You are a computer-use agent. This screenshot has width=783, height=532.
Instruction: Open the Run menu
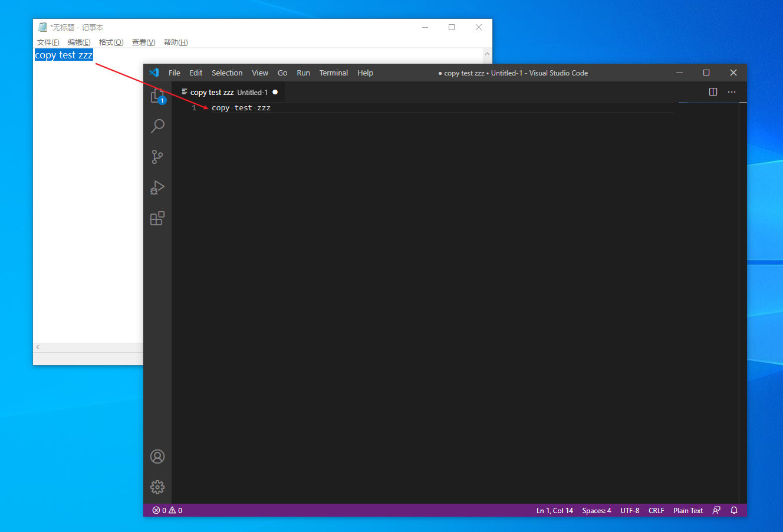tap(303, 73)
